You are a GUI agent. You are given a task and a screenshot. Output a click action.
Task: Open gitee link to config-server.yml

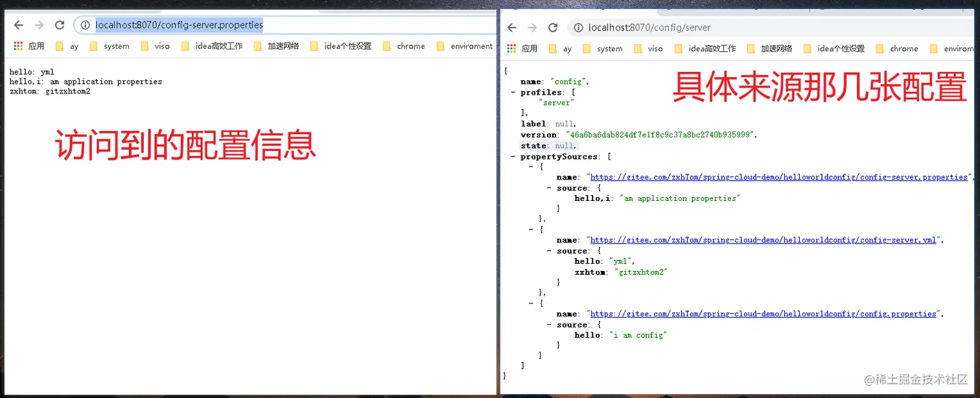click(x=764, y=240)
